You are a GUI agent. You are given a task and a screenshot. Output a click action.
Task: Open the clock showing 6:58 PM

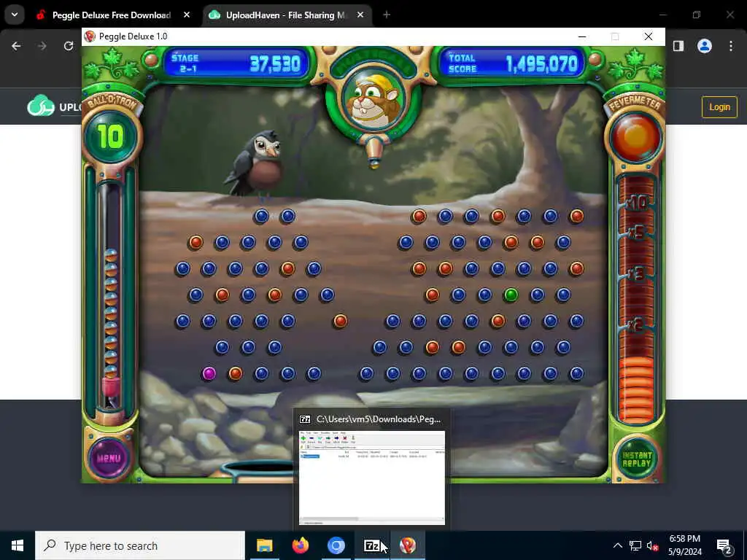point(684,545)
